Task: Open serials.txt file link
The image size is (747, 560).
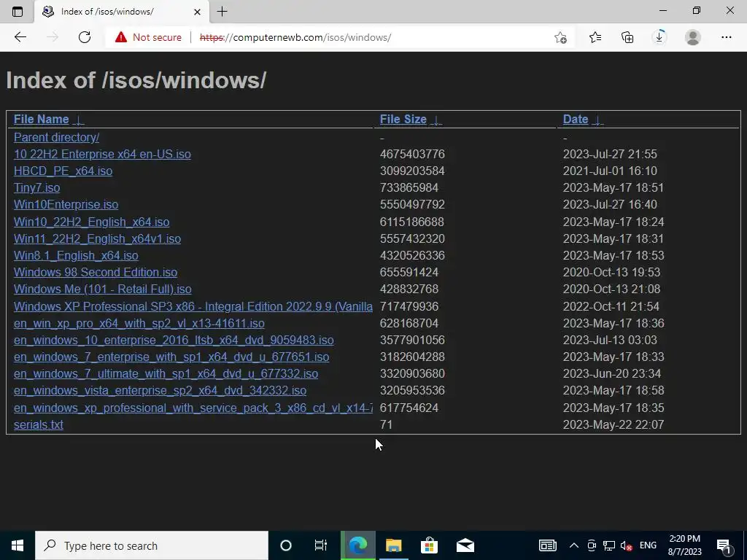Action: 38,424
